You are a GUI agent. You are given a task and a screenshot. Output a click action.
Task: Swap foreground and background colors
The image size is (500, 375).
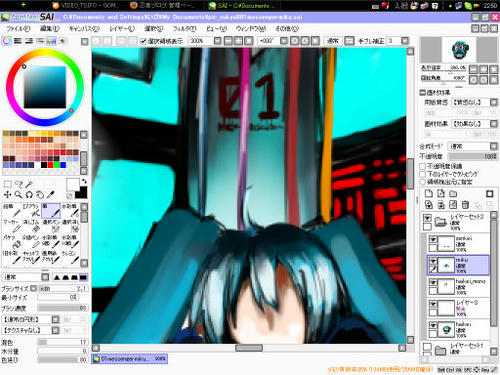84,182
